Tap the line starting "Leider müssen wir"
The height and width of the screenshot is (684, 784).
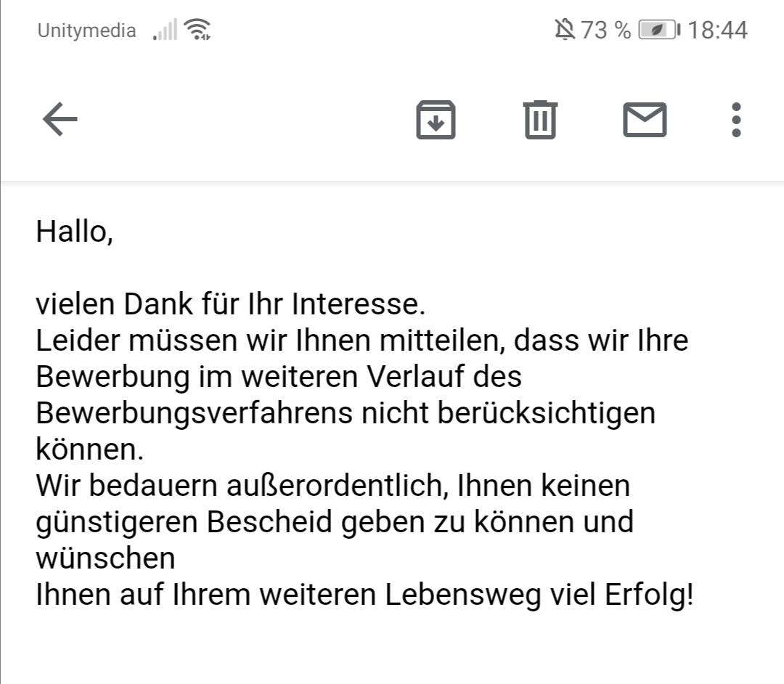point(362,341)
